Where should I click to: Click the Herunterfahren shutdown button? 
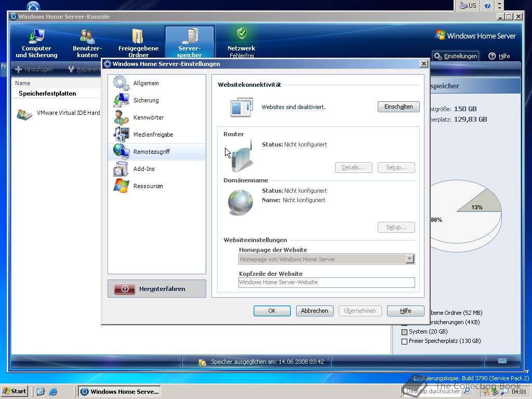pos(157,289)
